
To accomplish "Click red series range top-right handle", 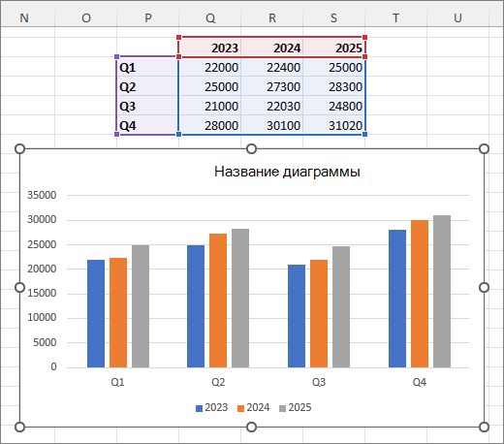I will [364, 38].
